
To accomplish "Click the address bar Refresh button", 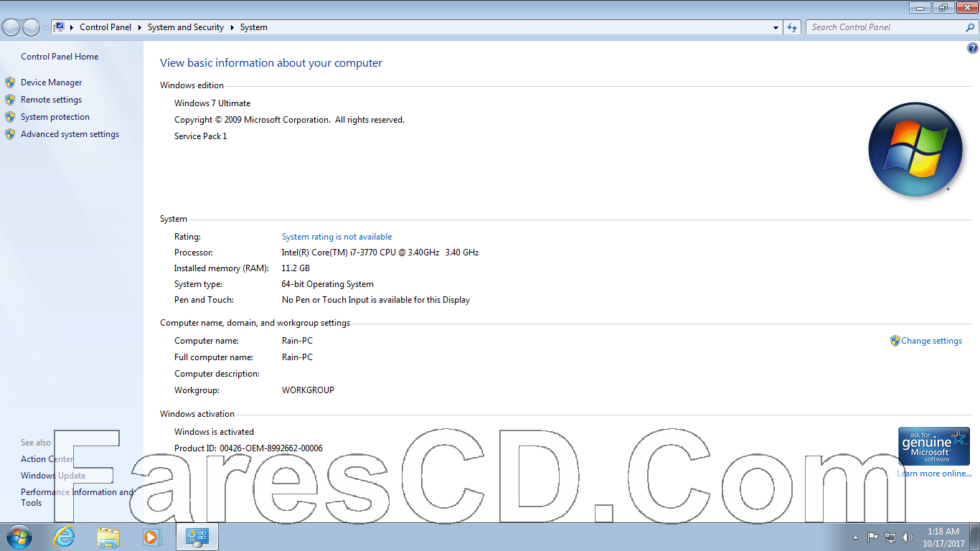I will 792,27.
